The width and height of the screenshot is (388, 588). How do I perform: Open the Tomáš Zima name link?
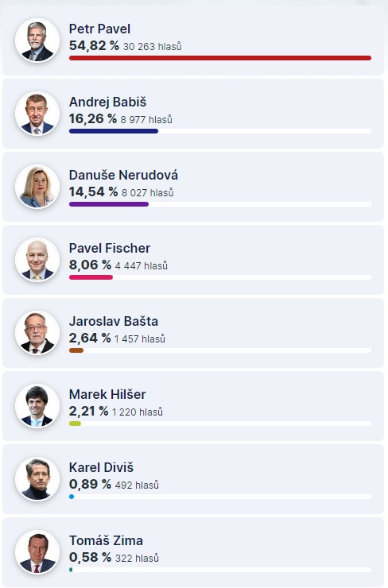tap(106, 541)
